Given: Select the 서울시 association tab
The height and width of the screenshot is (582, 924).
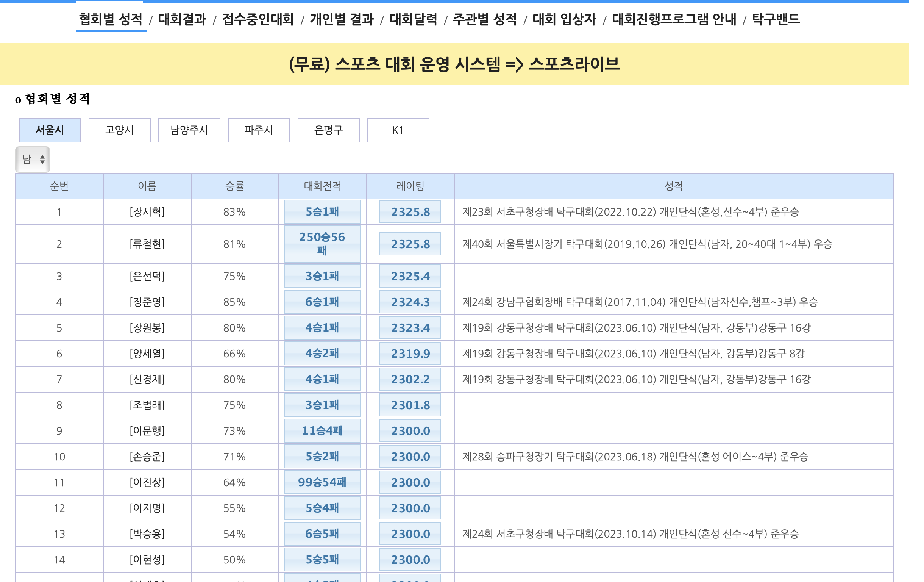Looking at the screenshot, I should click(50, 130).
